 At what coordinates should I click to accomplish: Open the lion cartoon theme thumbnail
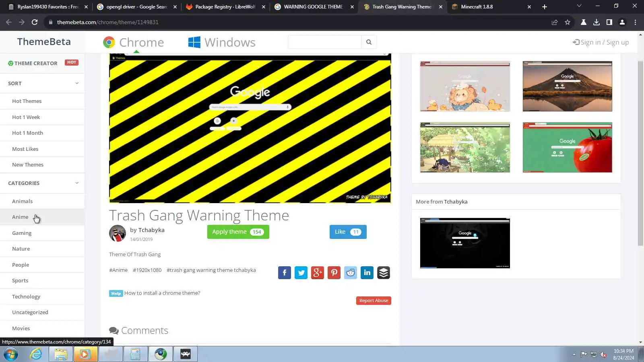pos(465,86)
